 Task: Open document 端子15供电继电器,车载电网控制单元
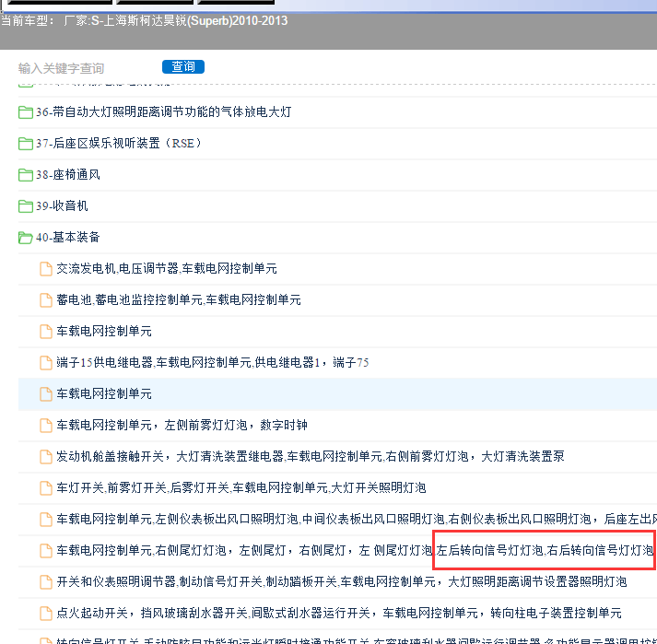click(x=213, y=362)
